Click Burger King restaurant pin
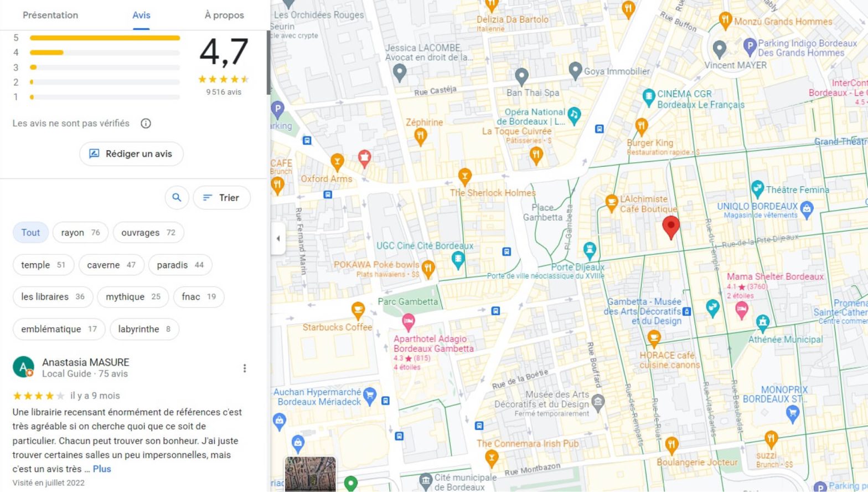 click(x=641, y=127)
